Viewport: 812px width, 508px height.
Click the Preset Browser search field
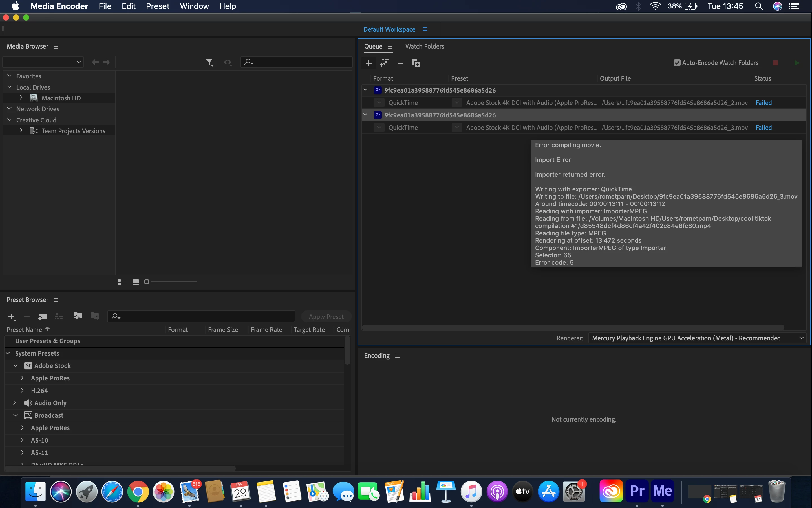(x=201, y=316)
